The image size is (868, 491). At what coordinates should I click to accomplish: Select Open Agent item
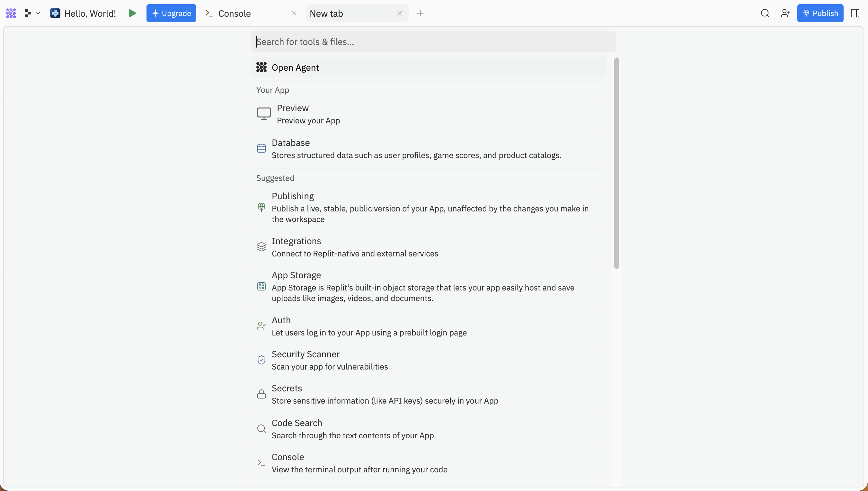(295, 67)
